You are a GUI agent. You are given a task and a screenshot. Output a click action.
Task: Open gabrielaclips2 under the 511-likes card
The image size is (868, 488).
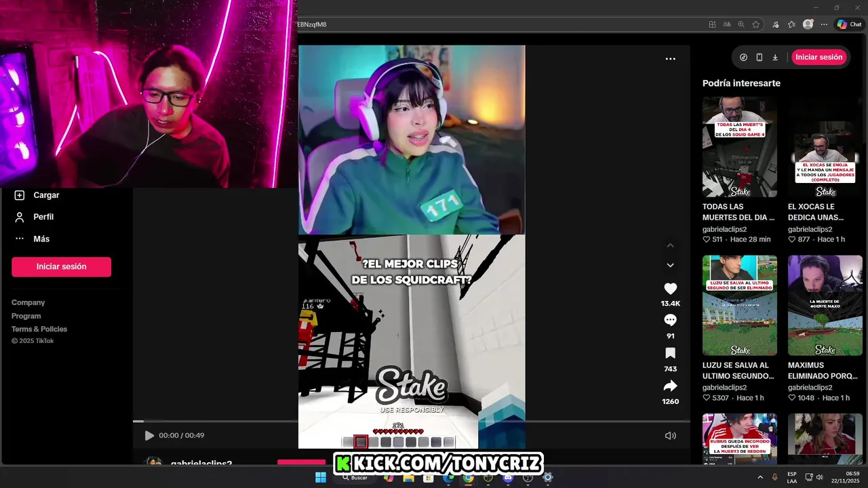[724, 229]
